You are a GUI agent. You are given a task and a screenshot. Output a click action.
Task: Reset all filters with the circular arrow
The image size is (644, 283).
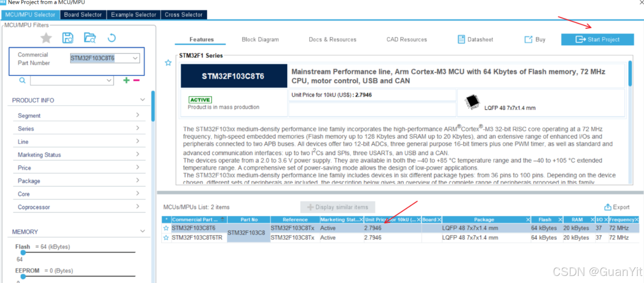[111, 38]
